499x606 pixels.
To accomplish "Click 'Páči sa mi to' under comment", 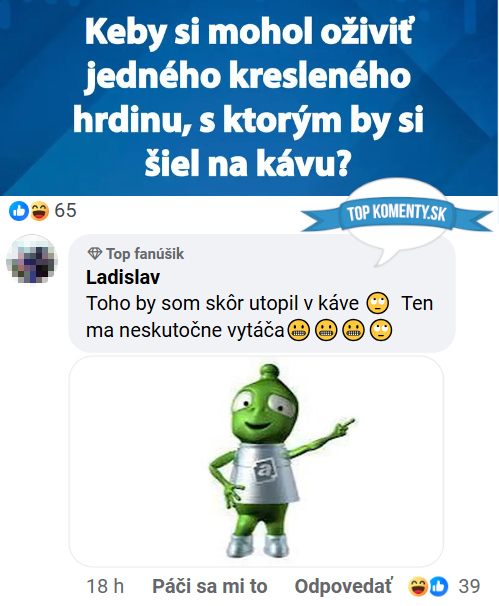I will [x=209, y=586].
